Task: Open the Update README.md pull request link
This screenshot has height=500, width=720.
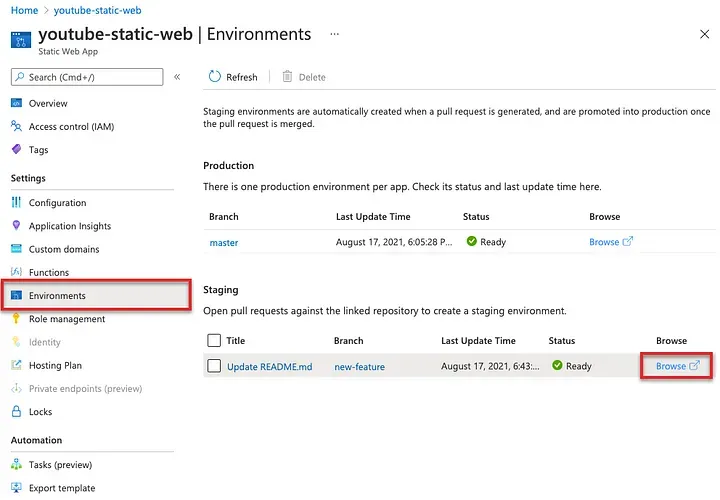Action: (x=270, y=366)
